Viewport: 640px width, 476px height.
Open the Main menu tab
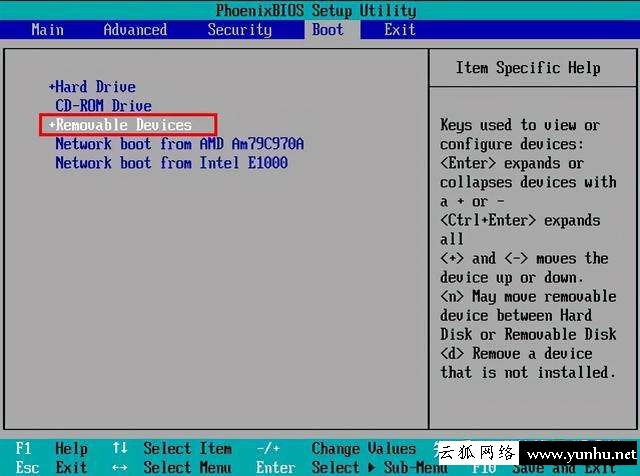coord(48,30)
